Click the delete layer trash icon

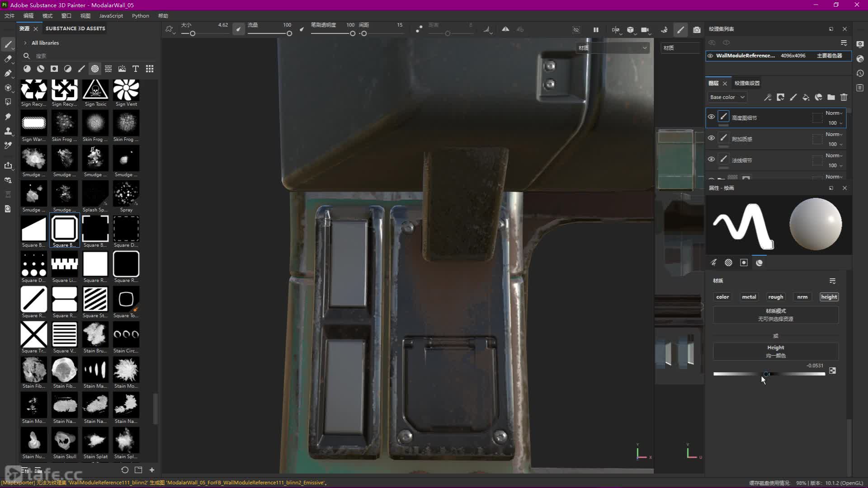tap(844, 97)
